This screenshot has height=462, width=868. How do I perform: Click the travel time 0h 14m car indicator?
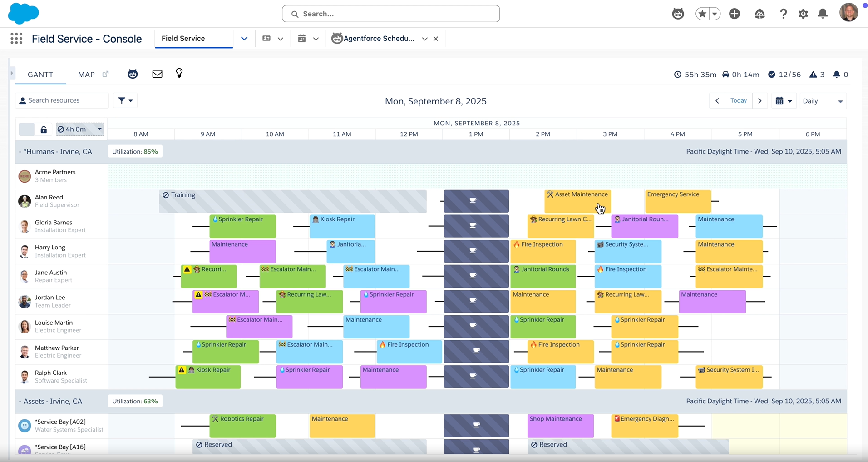click(740, 75)
